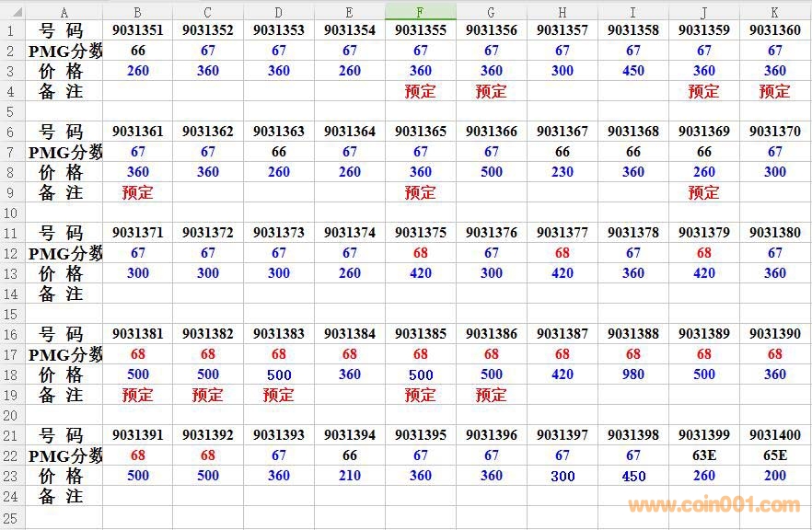
Task: Click the 63E PMG score cell
Action: pos(704,455)
